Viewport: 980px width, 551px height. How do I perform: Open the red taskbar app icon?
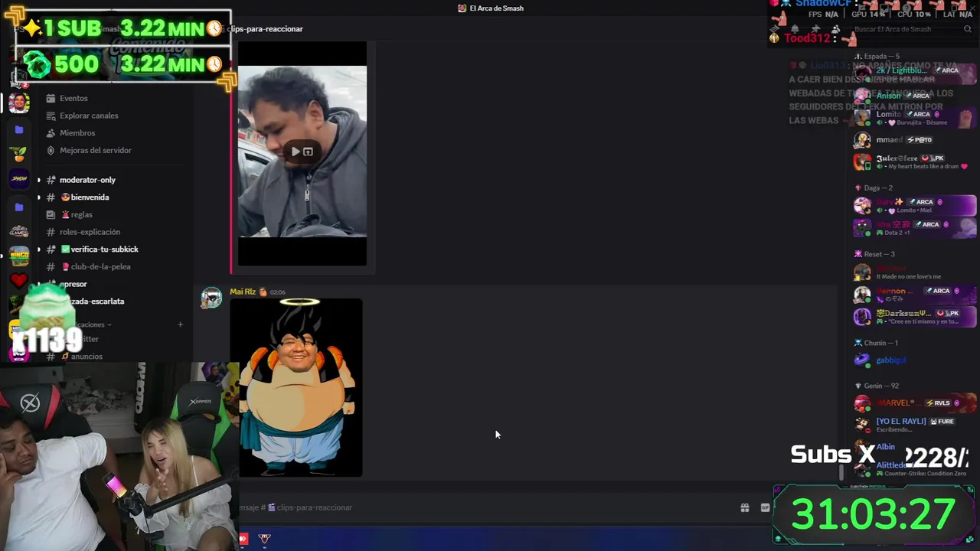(x=243, y=539)
